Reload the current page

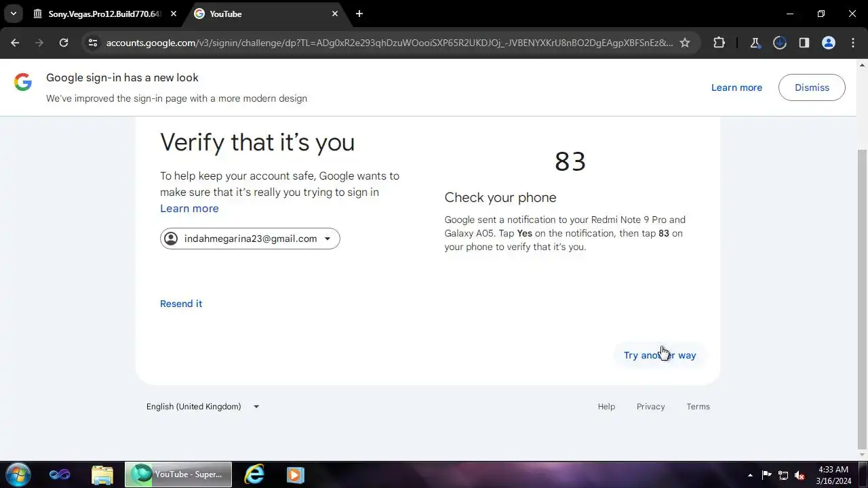[64, 43]
